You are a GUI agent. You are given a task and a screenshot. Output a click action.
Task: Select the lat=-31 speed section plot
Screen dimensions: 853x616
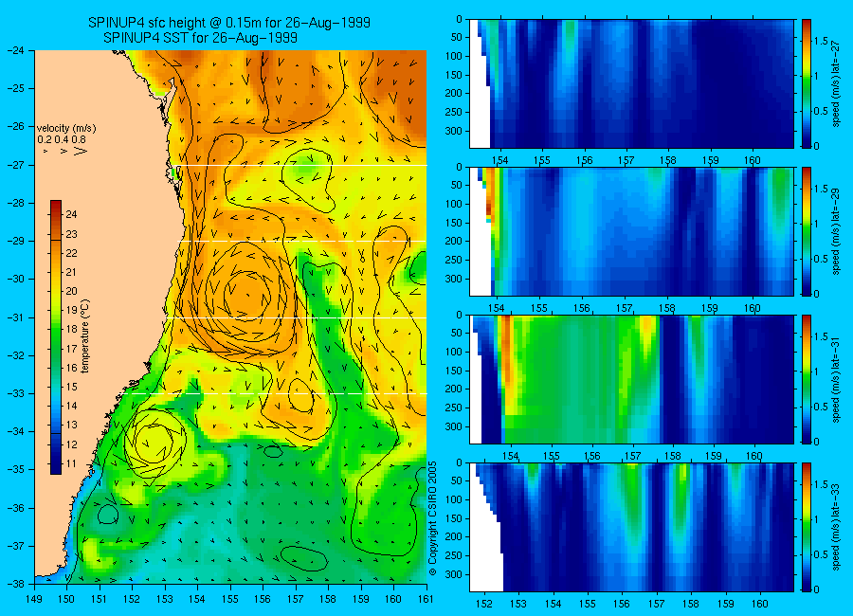tap(631, 379)
